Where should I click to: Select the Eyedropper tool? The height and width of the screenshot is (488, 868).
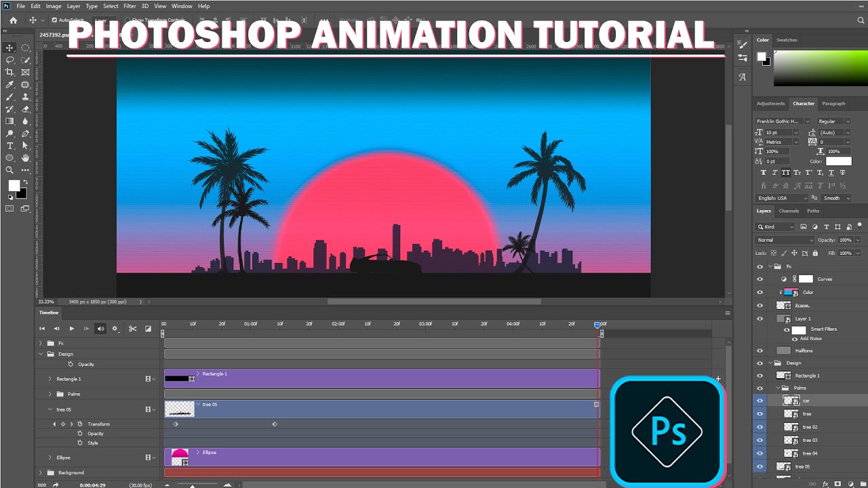point(9,85)
